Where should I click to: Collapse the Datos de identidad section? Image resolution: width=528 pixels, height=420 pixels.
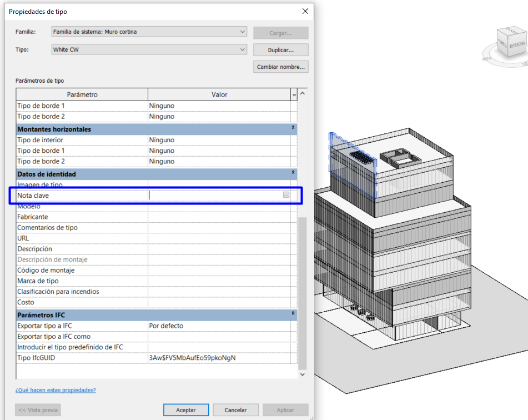tap(293, 172)
